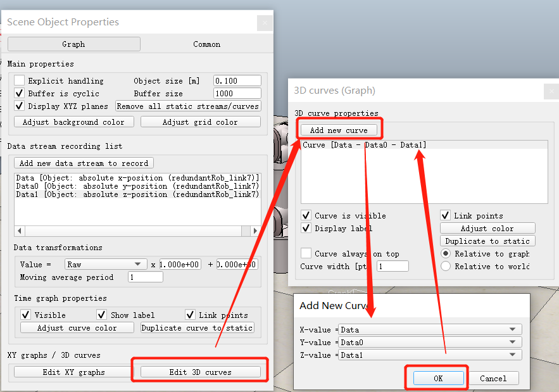Enable Curve always on top
This screenshot has width=559, height=392.
[x=306, y=253]
